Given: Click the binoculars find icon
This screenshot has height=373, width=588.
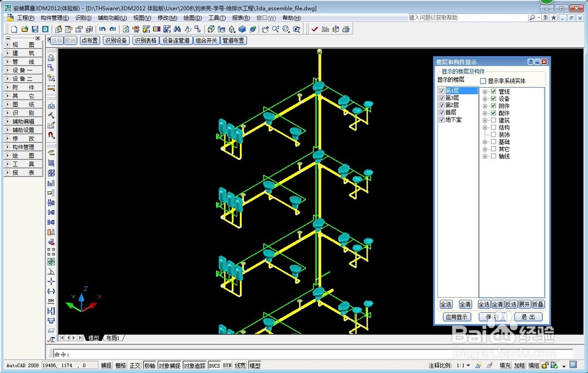Looking at the screenshot, I should pos(178,29).
